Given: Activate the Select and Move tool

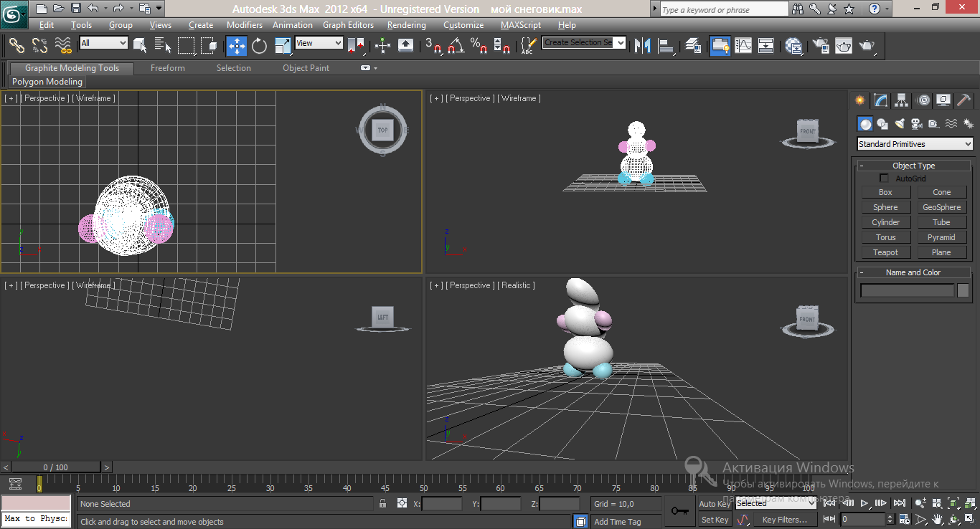Looking at the screenshot, I should [x=237, y=46].
